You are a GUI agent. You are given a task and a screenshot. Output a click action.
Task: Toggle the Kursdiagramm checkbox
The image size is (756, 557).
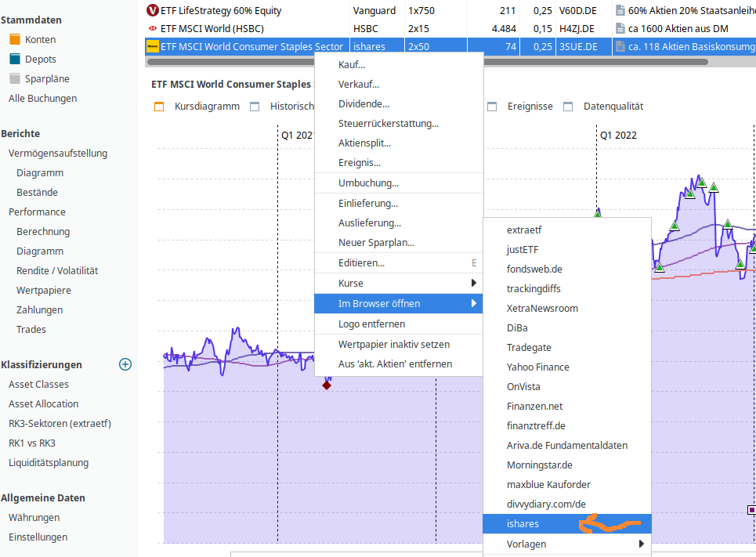click(x=159, y=107)
